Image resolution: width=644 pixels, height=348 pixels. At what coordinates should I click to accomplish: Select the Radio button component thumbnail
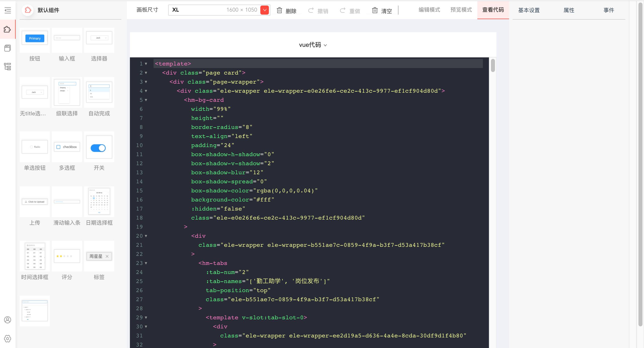click(x=35, y=147)
